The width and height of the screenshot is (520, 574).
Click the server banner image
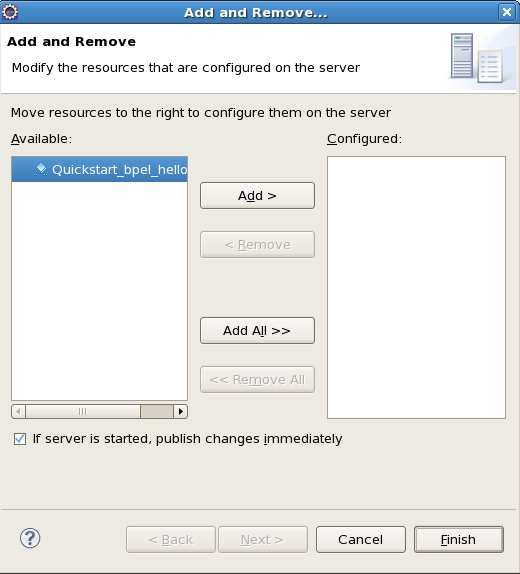(477, 58)
